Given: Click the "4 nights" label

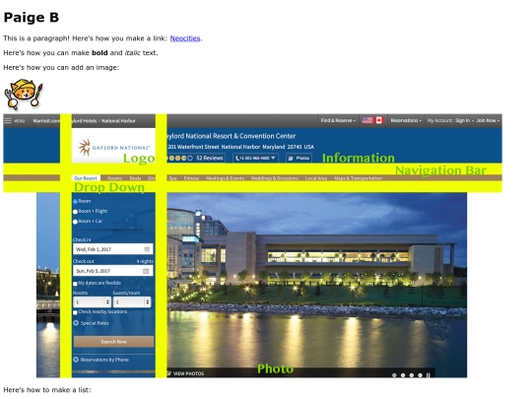Looking at the screenshot, I should (145, 261).
